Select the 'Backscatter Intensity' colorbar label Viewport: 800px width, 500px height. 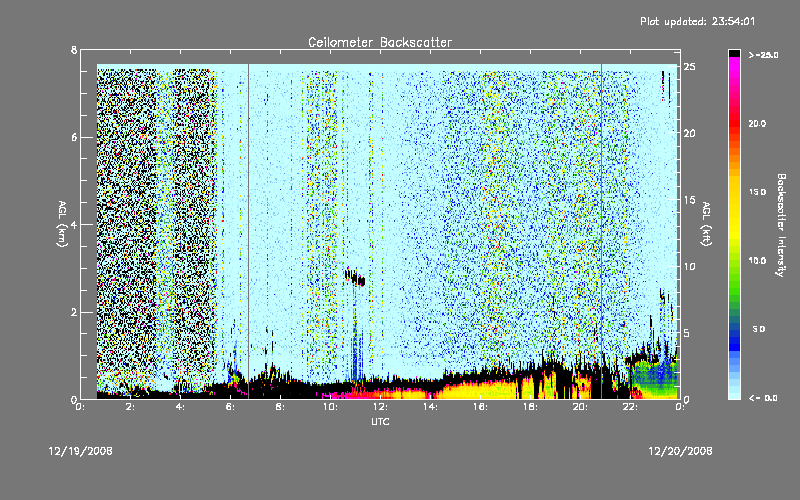[781, 225]
